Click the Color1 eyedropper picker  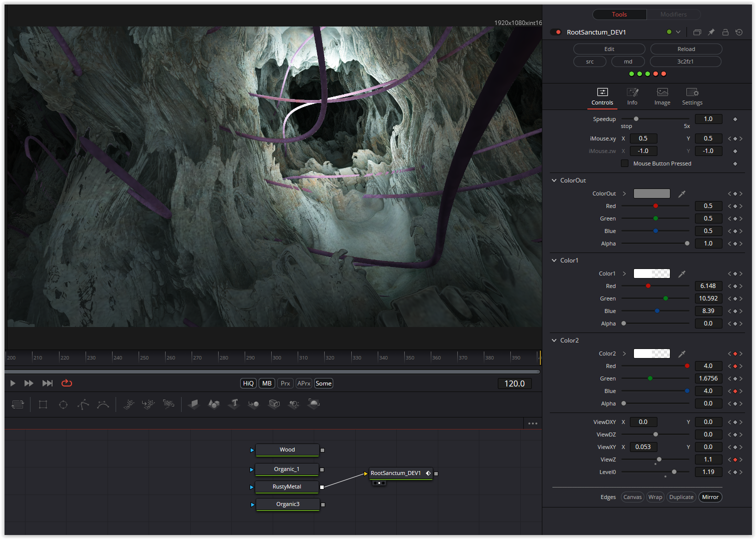[681, 273]
